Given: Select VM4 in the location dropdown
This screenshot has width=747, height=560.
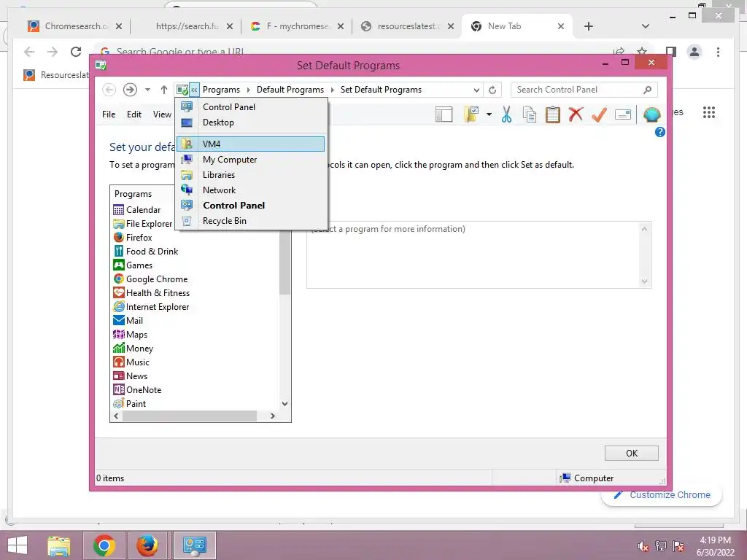Looking at the screenshot, I should coord(251,144).
